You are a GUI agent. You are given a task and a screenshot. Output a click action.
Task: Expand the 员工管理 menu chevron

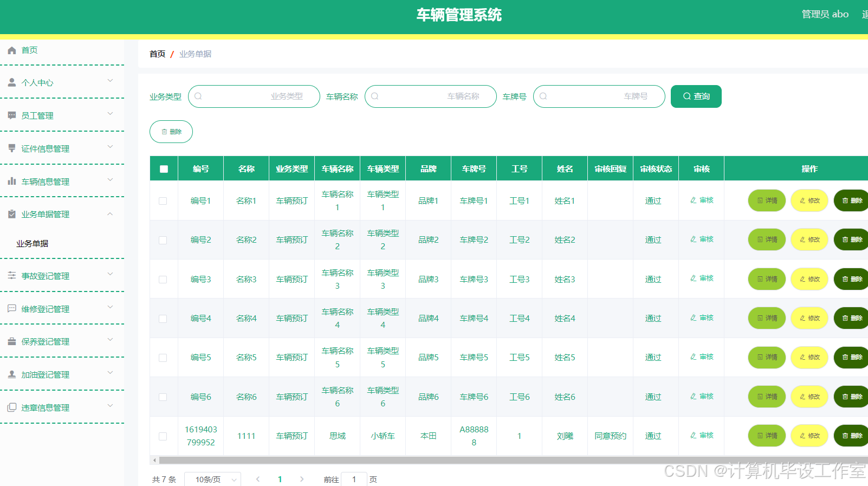pyautogui.click(x=110, y=114)
